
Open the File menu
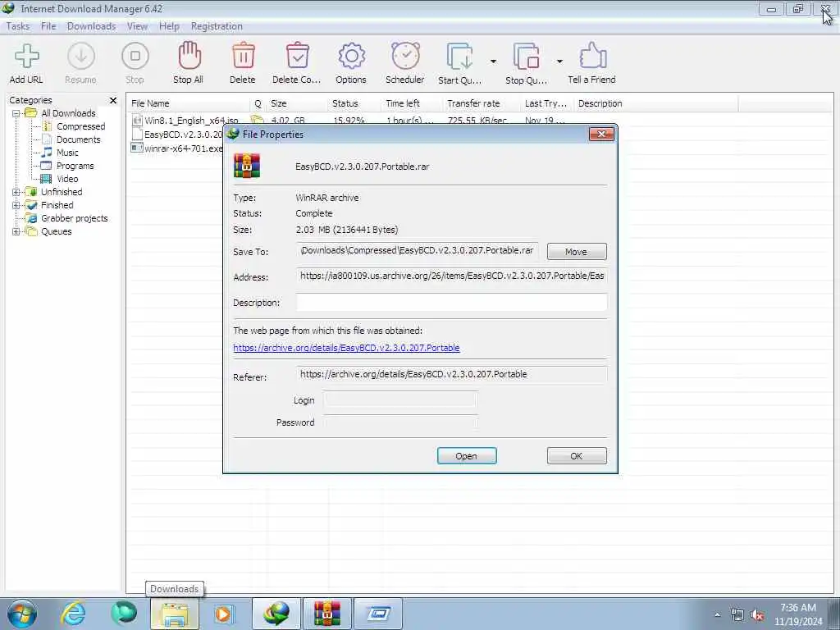coord(48,26)
